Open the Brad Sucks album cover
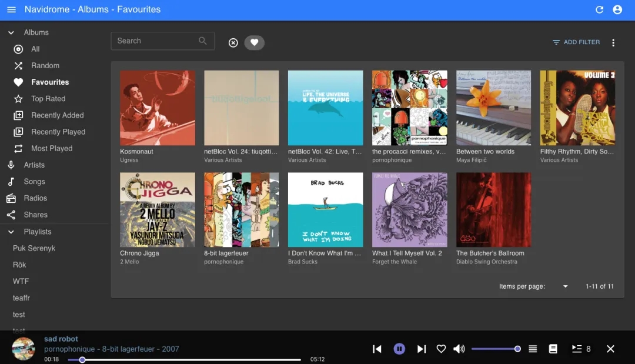 coord(326,210)
